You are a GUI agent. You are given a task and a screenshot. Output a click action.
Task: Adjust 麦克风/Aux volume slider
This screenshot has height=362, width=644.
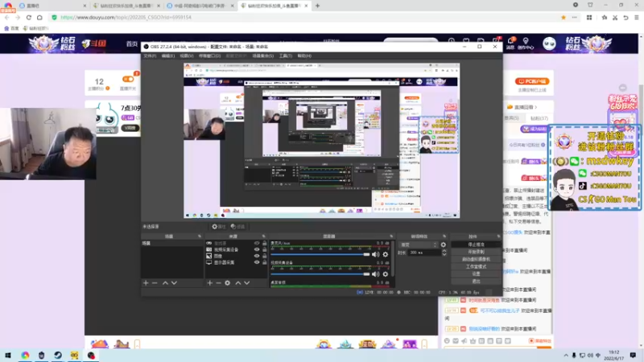point(320,254)
